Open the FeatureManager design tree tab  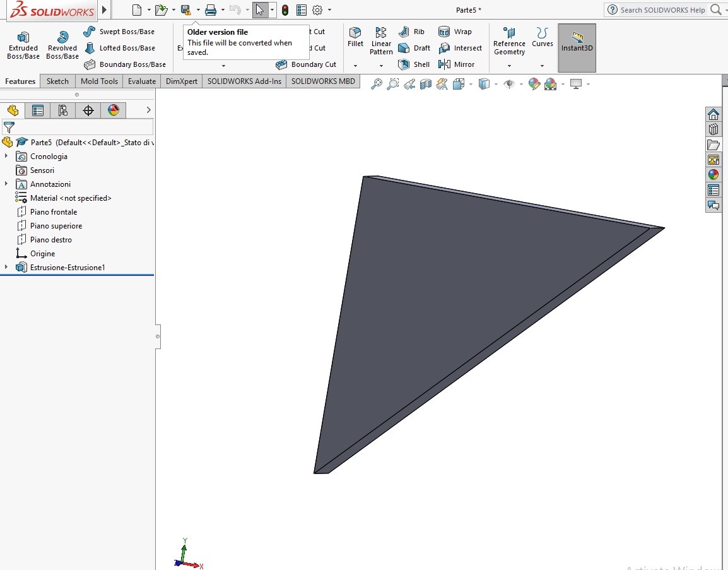coord(13,110)
